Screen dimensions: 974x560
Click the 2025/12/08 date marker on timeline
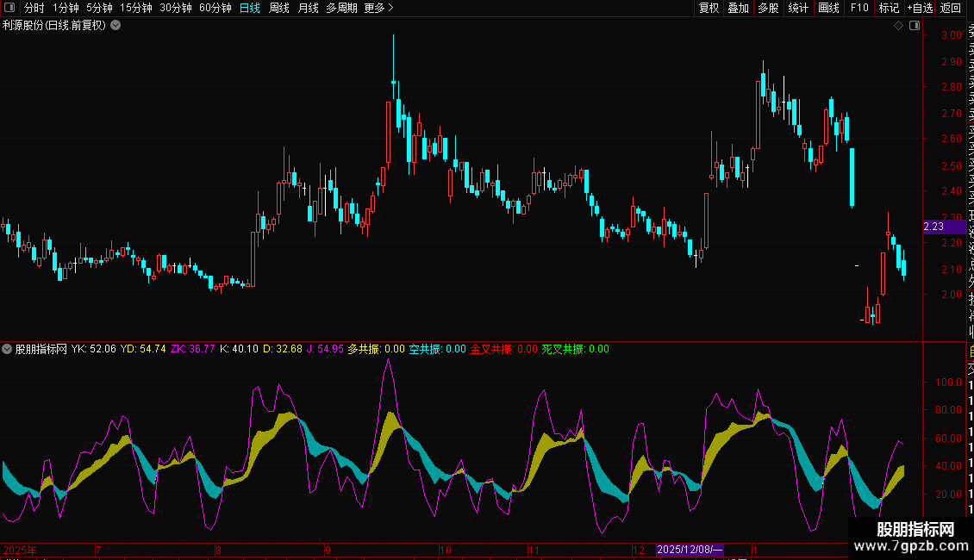pyautogui.click(x=690, y=550)
